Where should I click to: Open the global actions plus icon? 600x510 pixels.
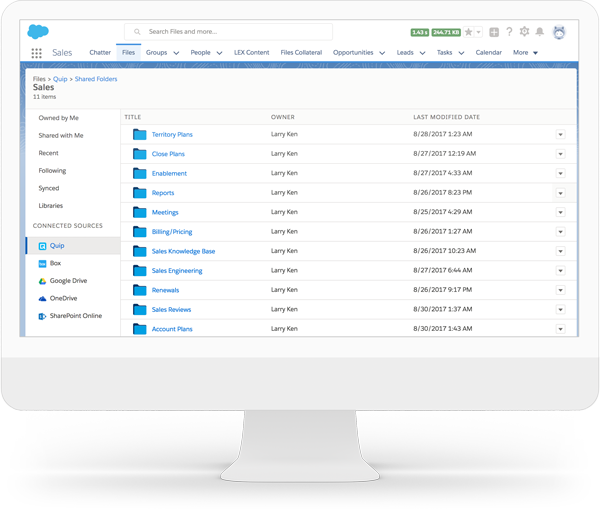(494, 32)
